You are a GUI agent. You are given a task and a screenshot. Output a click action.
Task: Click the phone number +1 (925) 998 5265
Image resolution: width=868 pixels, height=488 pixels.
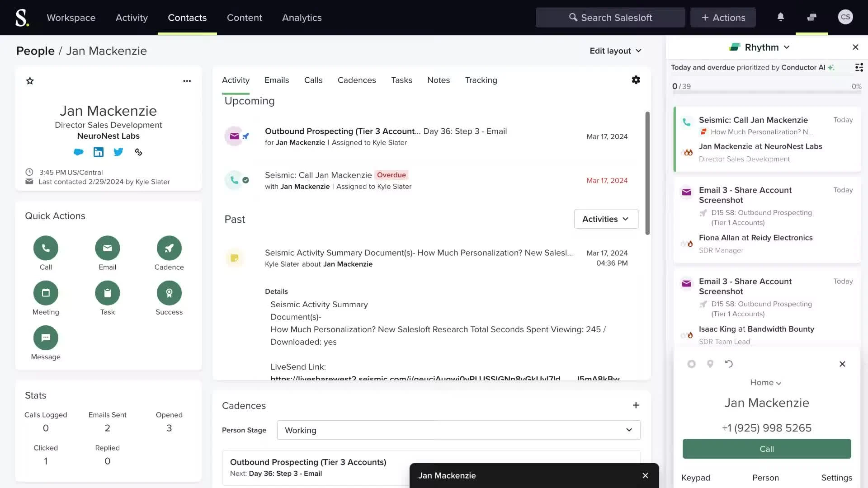tap(767, 427)
